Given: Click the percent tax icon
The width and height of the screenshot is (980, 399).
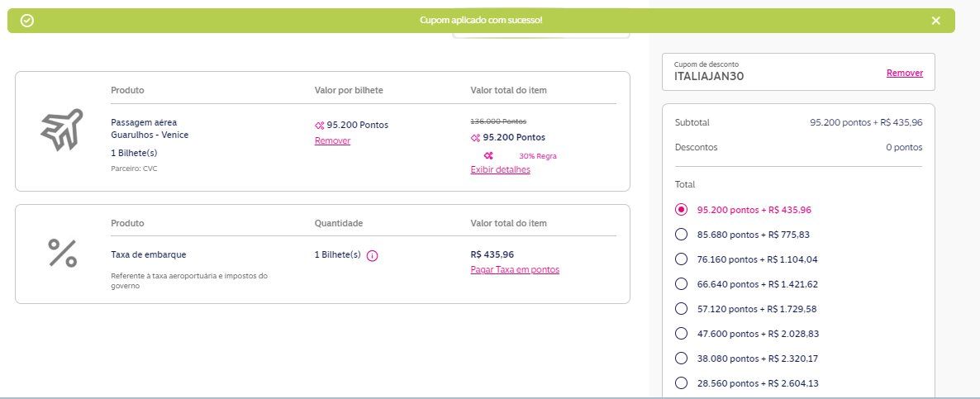Looking at the screenshot, I should coord(63,254).
